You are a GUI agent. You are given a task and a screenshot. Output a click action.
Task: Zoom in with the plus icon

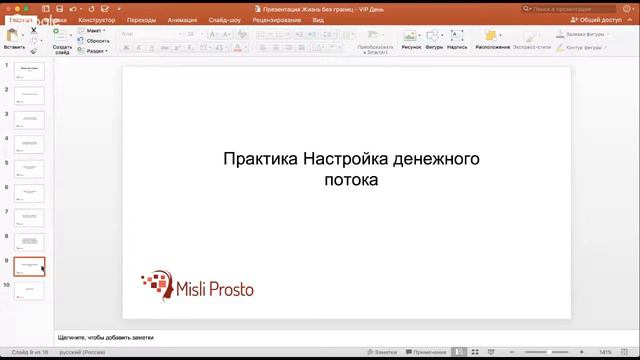582,352
